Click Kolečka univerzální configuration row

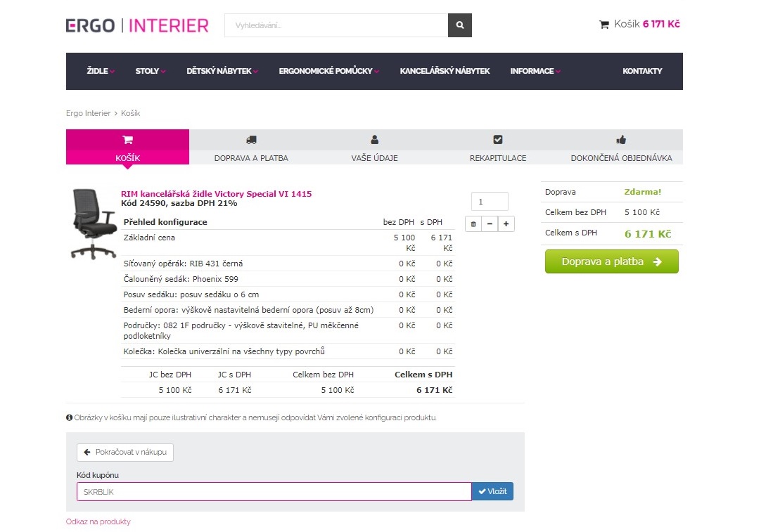288,351
